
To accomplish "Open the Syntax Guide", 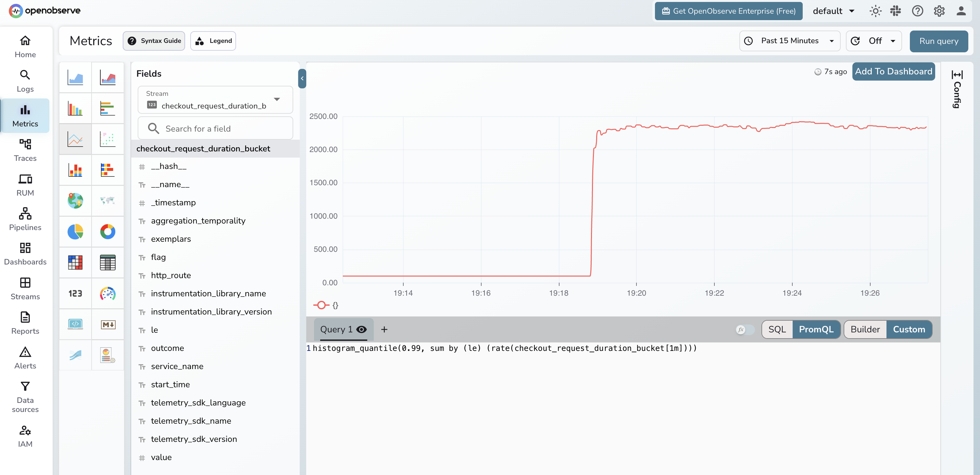I will 154,41.
